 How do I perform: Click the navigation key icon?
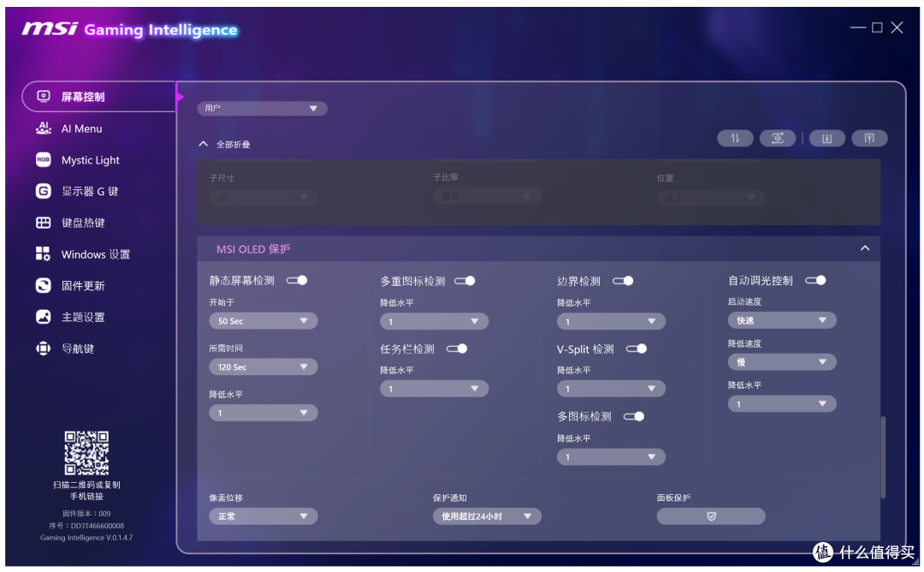pos(43,349)
